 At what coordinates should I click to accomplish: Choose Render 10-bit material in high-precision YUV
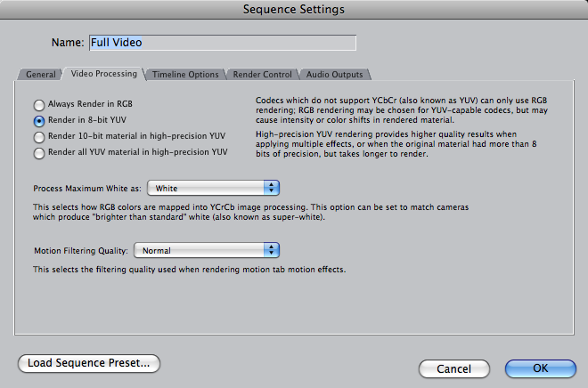click(39, 137)
